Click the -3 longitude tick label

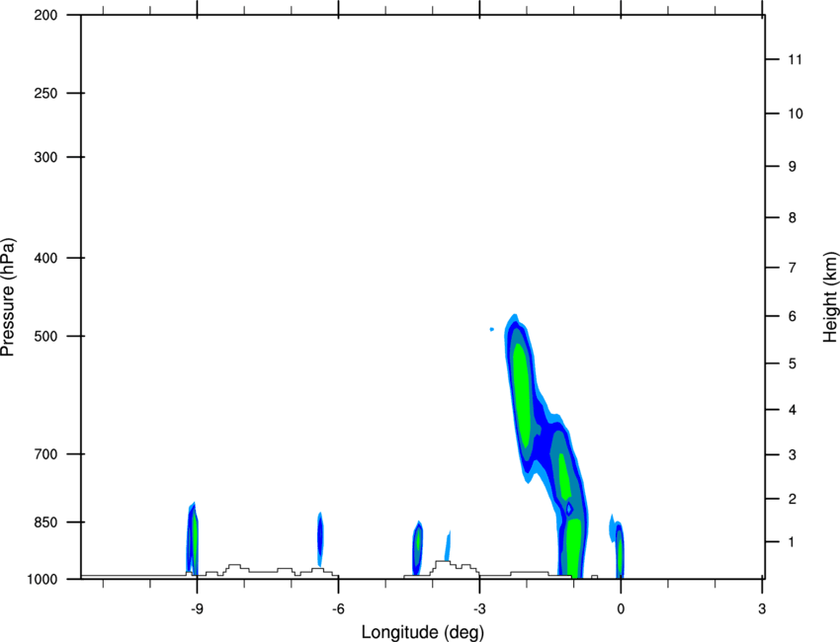[x=479, y=608]
